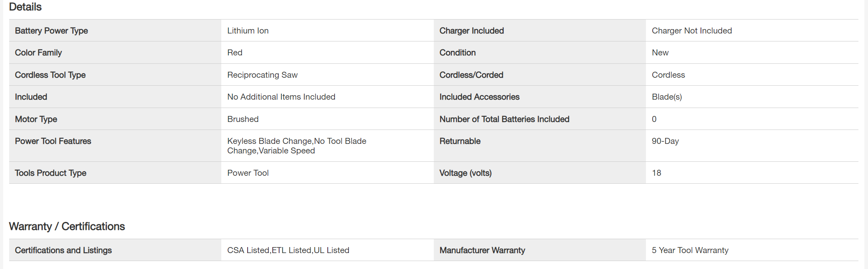Screen dimensions: 868x269
Task: Click the No Additional Items Included text
Action: [281, 97]
